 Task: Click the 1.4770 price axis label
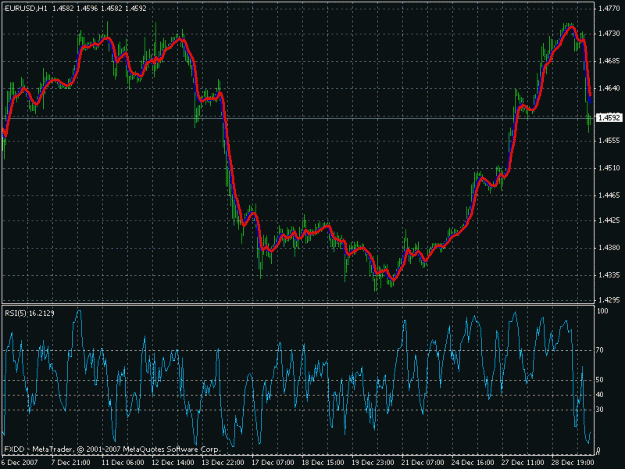[x=609, y=8]
